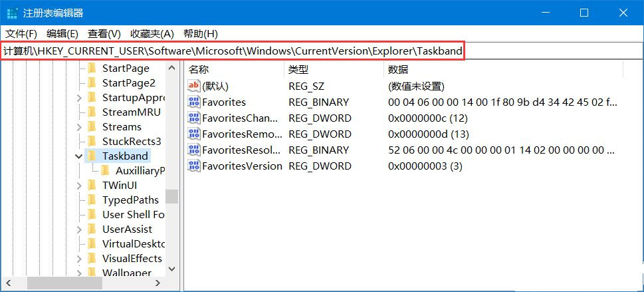Image resolution: width=644 pixels, height=292 pixels.
Task: Click the folder icon beside StuckRects3
Action: [92, 141]
